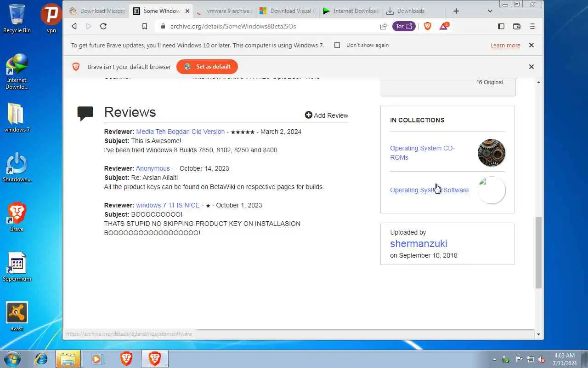Switch to the Internet Download tab
The width and height of the screenshot is (588, 368).
pyautogui.click(x=351, y=11)
